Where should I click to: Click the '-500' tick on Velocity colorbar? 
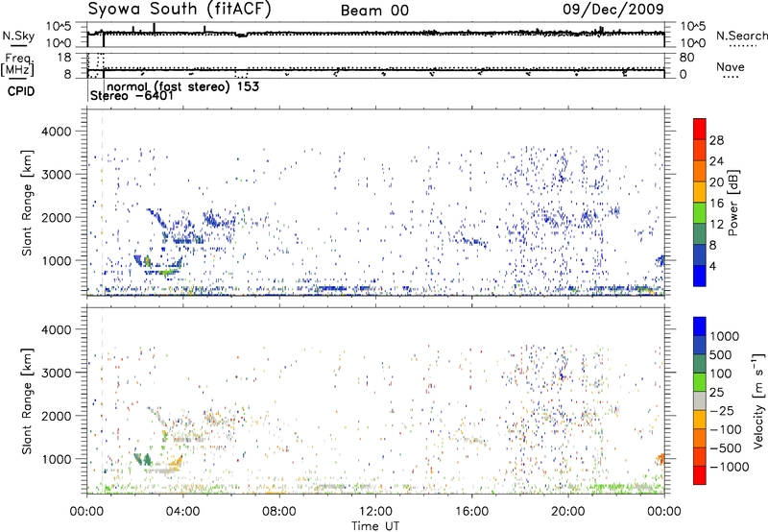pos(726,447)
